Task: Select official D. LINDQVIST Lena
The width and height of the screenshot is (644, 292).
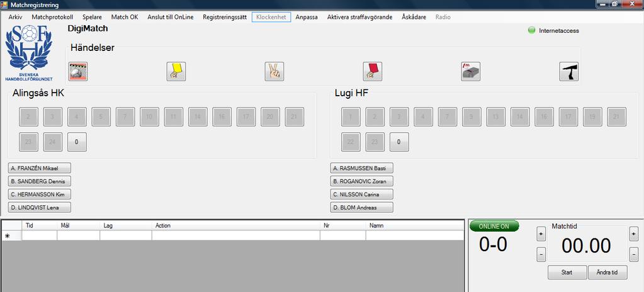Action: click(x=40, y=208)
